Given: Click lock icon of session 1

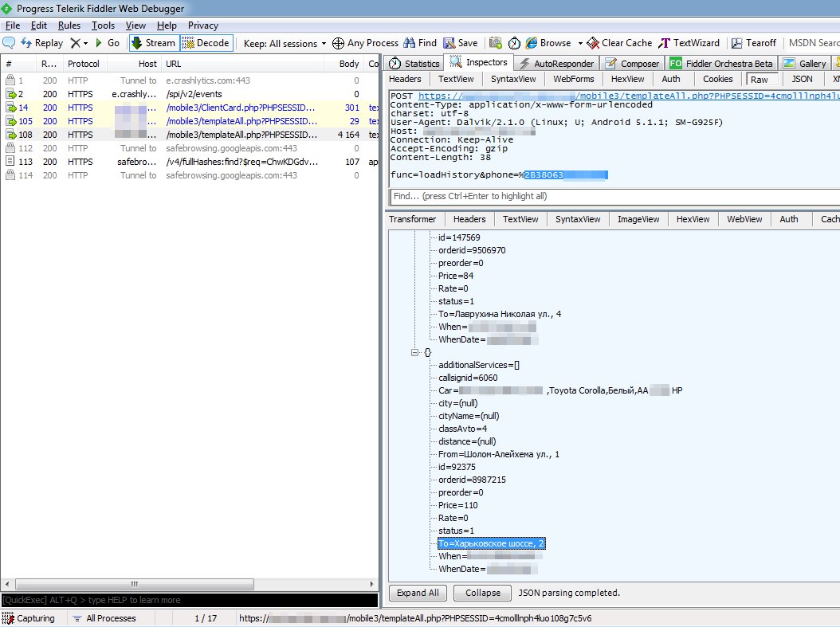Looking at the screenshot, I should coord(10,80).
